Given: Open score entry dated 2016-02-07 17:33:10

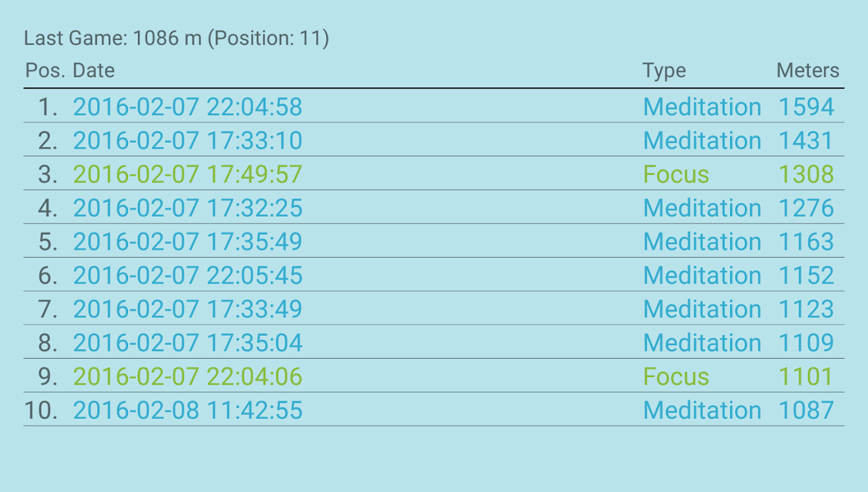Looking at the screenshot, I should point(188,141).
